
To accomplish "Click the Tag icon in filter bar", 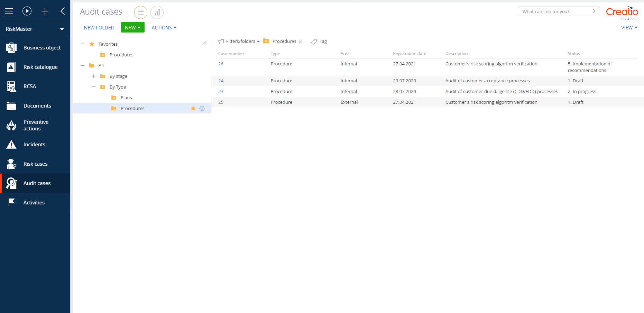I will 314,42.
